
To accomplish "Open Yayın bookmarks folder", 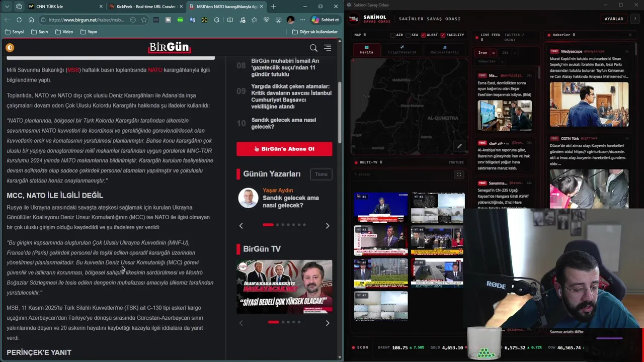I will click(88, 32).
